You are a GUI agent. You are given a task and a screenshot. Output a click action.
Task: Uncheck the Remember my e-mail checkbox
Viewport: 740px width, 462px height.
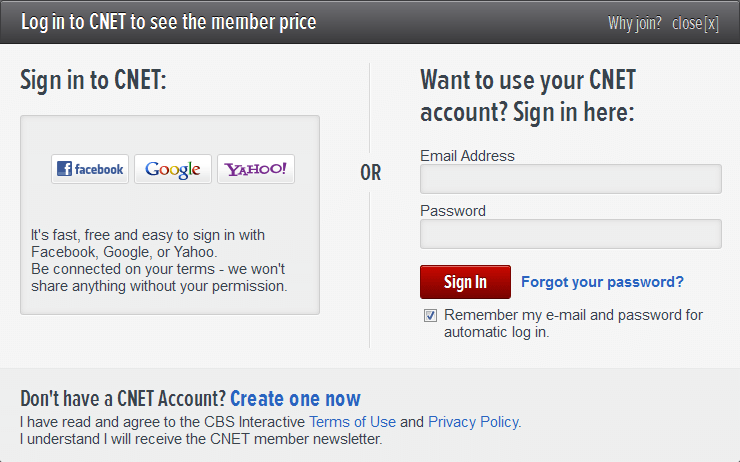pyautogui.click(x=430, y=315)
